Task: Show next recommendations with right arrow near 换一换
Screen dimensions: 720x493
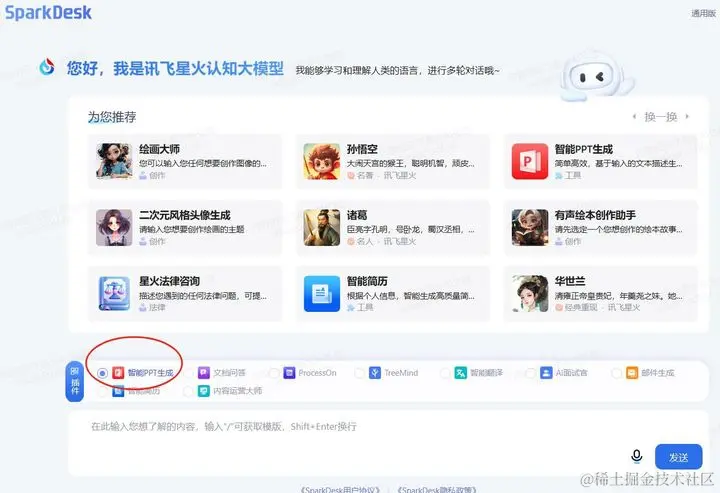Action: 687,117
